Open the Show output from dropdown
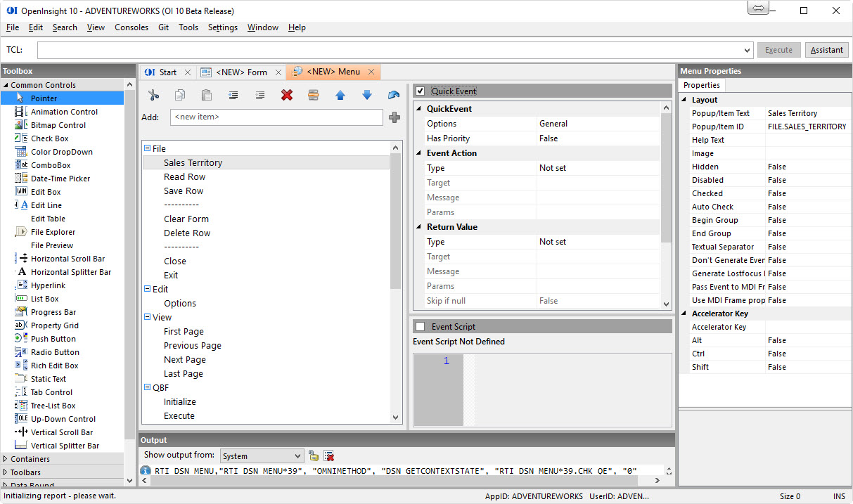Viewport: 853px width, 504px height. click(x=262, y=456)
